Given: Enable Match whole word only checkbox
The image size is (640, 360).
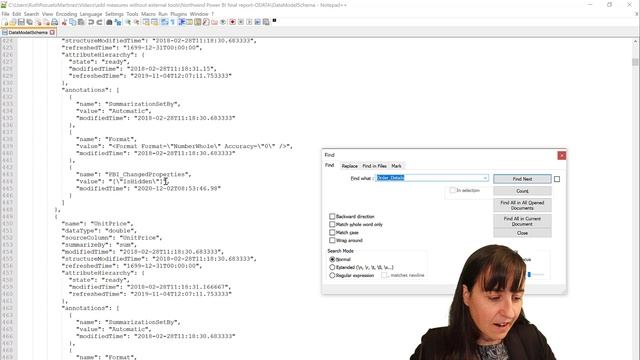Looking at the screenshot, I should pyautogui.click(x=332, y=224).
